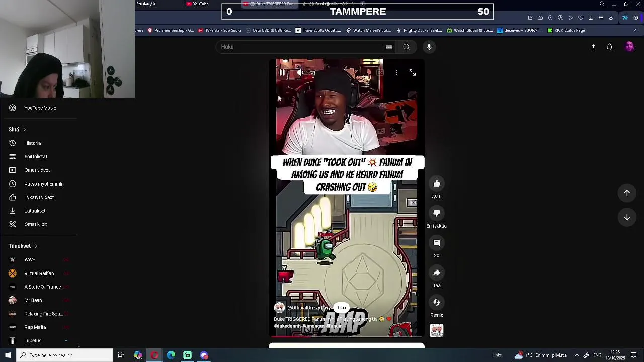Go to next Short with down arrow

[627, 217]
